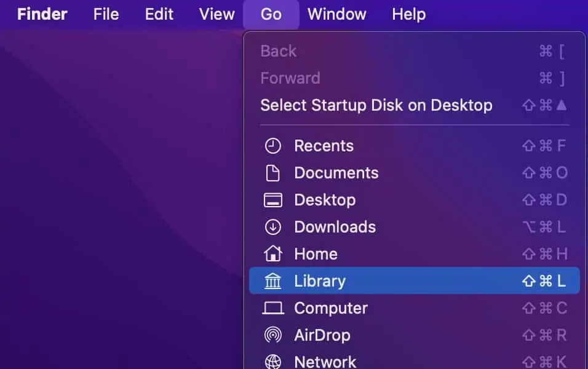This screenshot has width=588, height=369.
Task: Click the Forward menu item
Action: [x=415, y=78]
